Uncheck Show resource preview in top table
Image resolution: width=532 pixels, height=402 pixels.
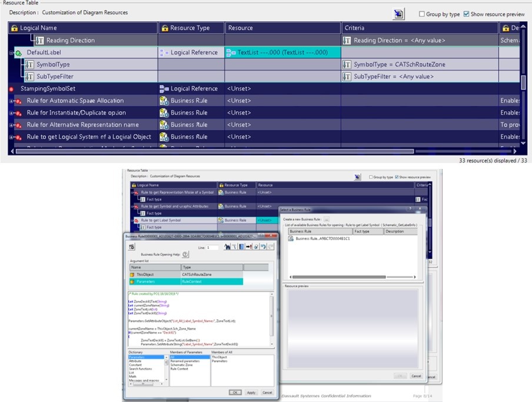[x=466, y=14]
